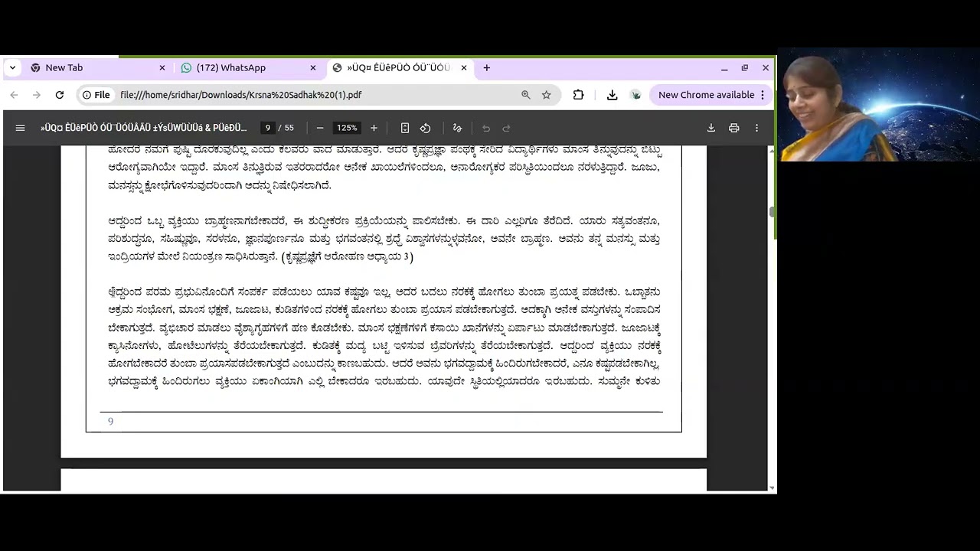Rotate the PDF counterclockwise

tap(426, 128)
